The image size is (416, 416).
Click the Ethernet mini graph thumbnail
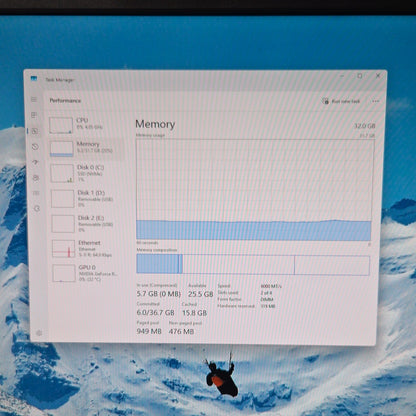point(64,249)
